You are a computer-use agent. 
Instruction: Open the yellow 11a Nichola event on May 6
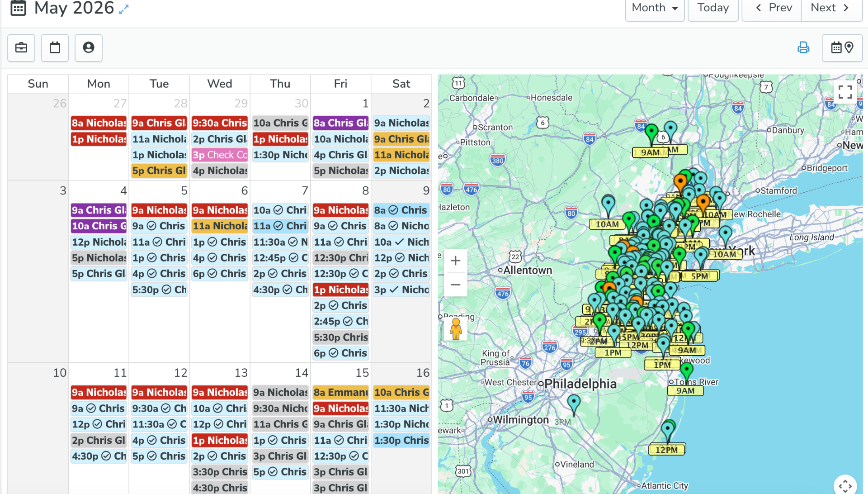pos(220,226)
